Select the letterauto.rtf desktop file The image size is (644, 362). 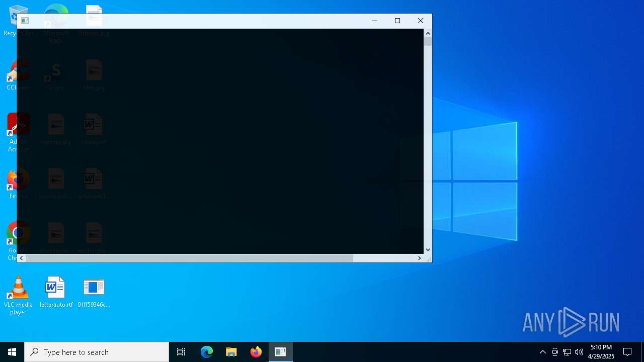pyautogui.click(x=56, y=292)
